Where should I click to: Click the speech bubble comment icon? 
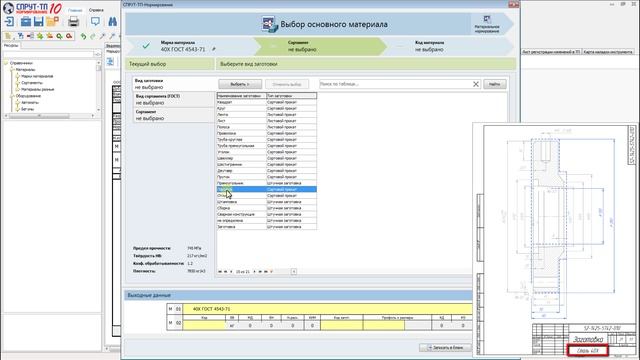96,21
